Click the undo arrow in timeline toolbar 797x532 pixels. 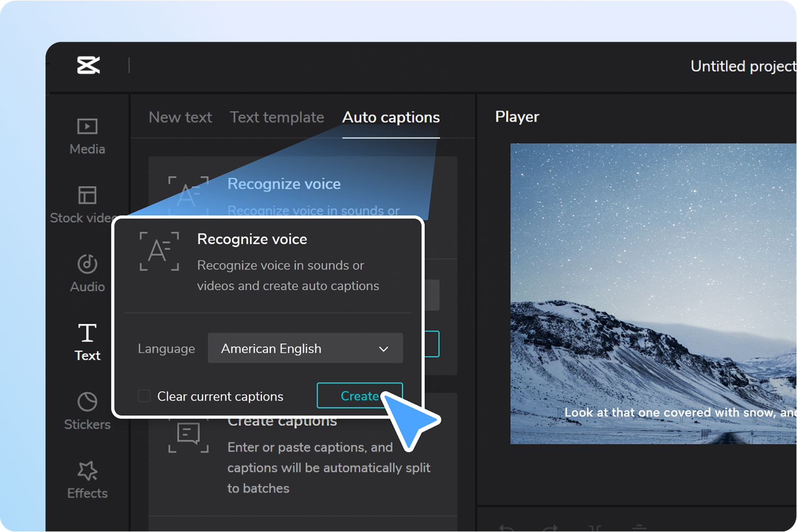[507, 528]
